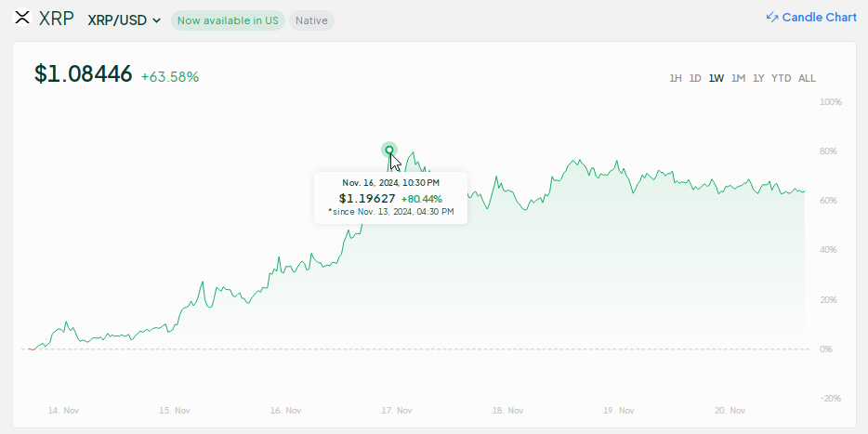868x434 pixels.
Task: Select the 1H time range
Action: [676, 78]
